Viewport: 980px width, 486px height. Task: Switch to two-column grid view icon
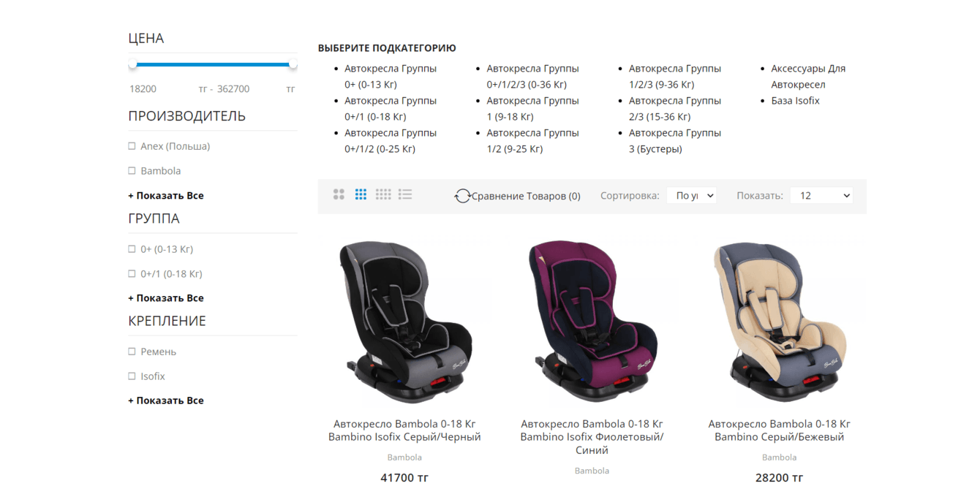[339, 194]
